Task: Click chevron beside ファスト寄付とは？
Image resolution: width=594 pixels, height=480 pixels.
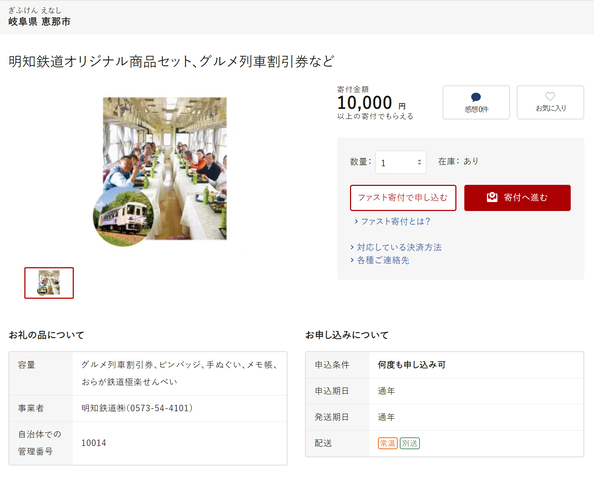Action: point(356,221)
